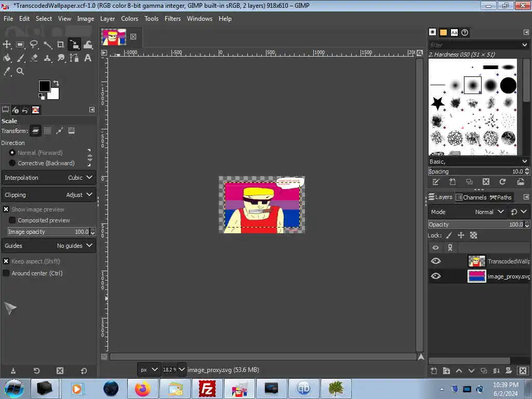Enable Composited preview checkbox
Image resolution: width=532 pixels, height=399 pixels.
(x=12, y=220)
